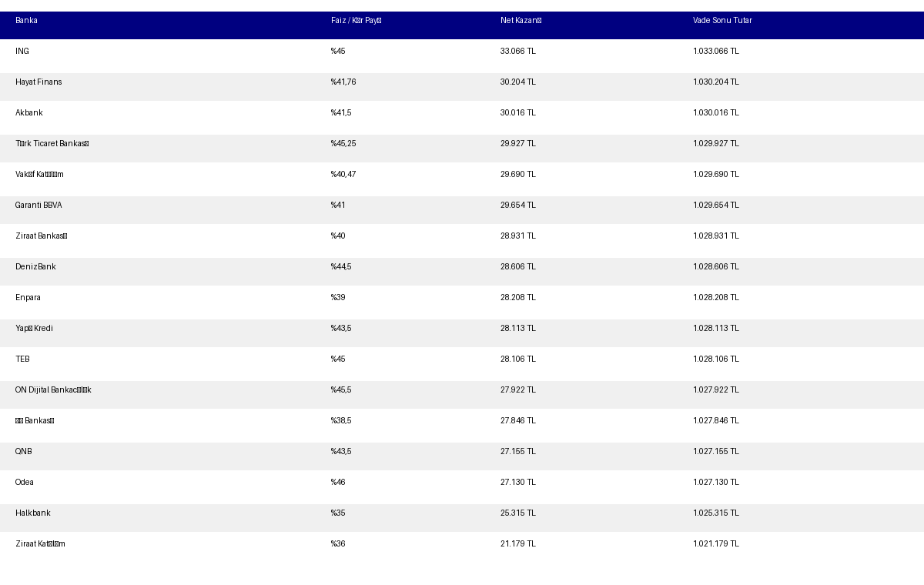Select the Odea bank name
The width and height of the screenshot is (924, 585).
[25, 483]
